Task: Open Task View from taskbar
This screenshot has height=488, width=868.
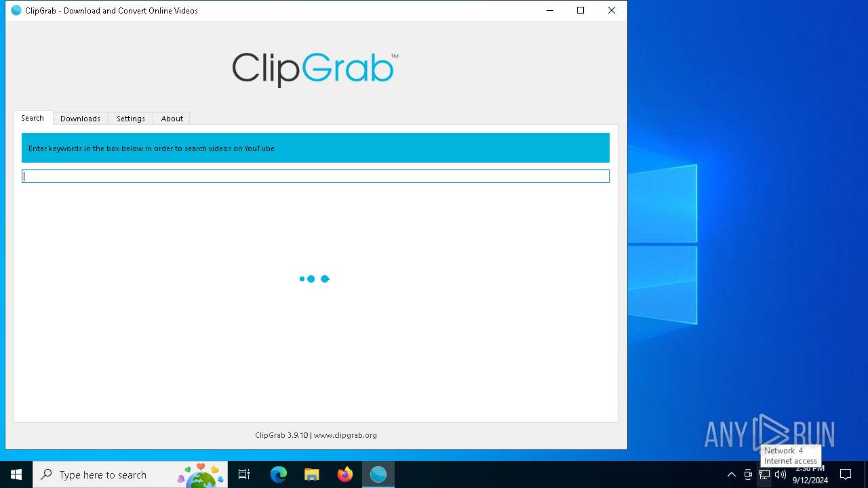Action: tap(244, 474)
